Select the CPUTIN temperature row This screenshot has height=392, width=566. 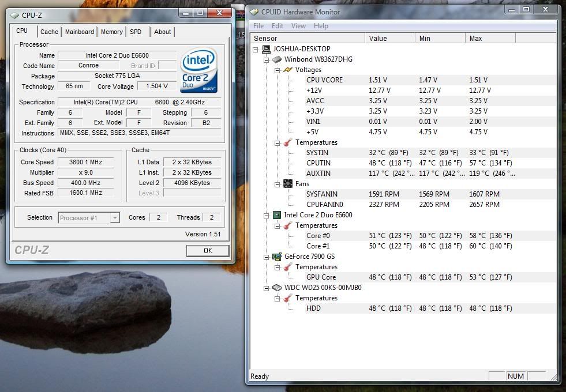point(430,163)
